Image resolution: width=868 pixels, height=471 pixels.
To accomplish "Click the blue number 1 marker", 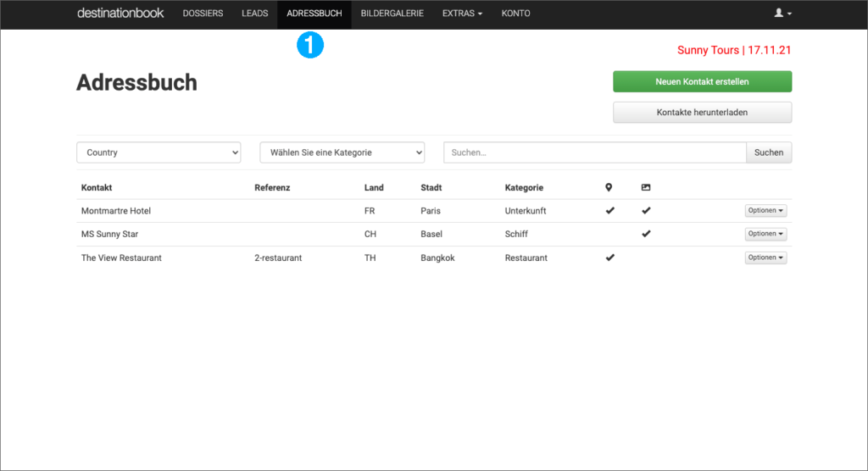I will point(310,46).
